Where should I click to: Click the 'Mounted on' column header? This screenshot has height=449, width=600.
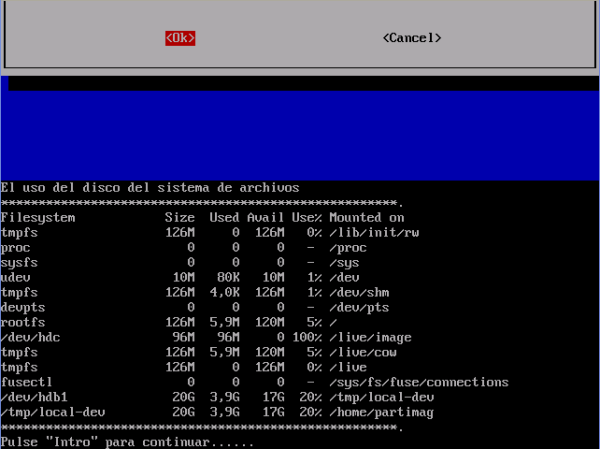click(367, 217)
